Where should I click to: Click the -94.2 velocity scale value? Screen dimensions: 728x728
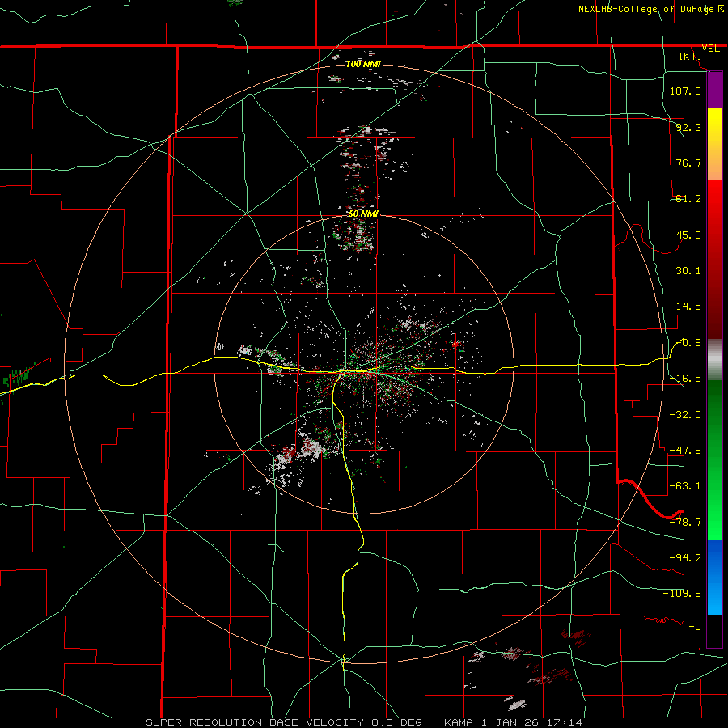click(x=685, y=557)
